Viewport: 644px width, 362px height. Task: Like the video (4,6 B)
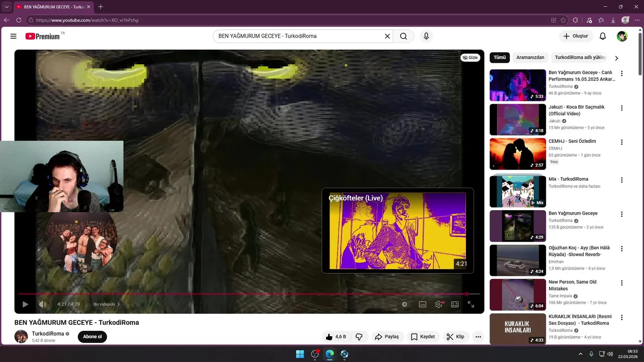coord(336,337)
